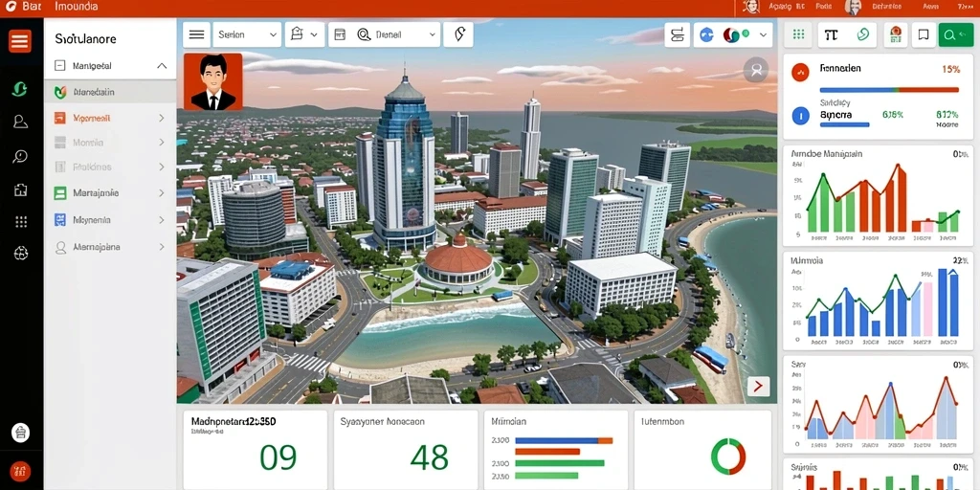This screenshot has height=490, width=980.
Task: Select the Mamajaana item with the person icon
Action: (110, 247)
